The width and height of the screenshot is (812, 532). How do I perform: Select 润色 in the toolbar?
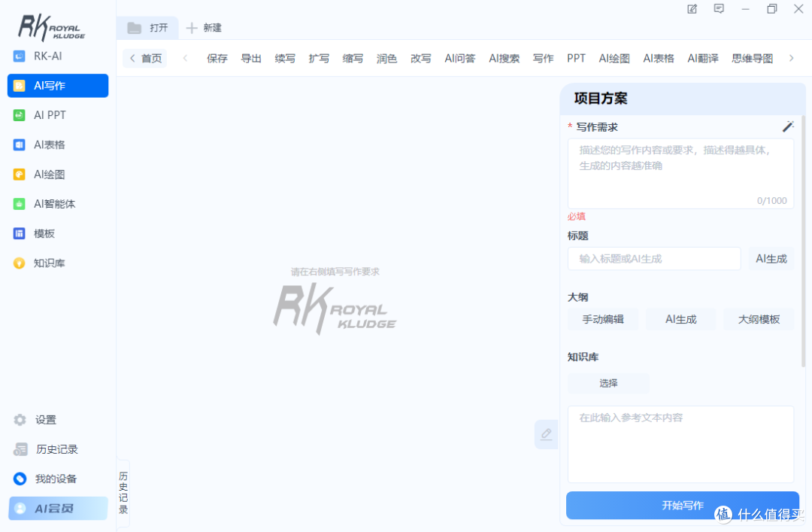click(387, 58)
